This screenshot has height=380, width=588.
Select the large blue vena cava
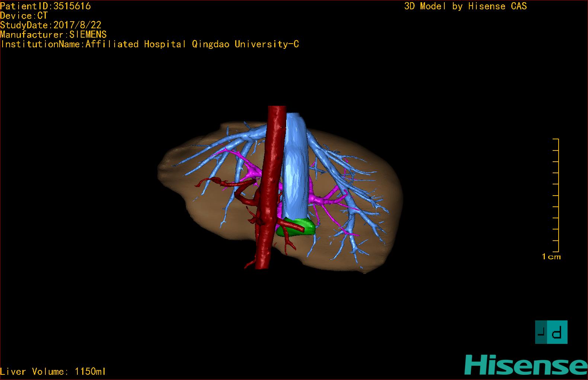click(x=295, y=168)
